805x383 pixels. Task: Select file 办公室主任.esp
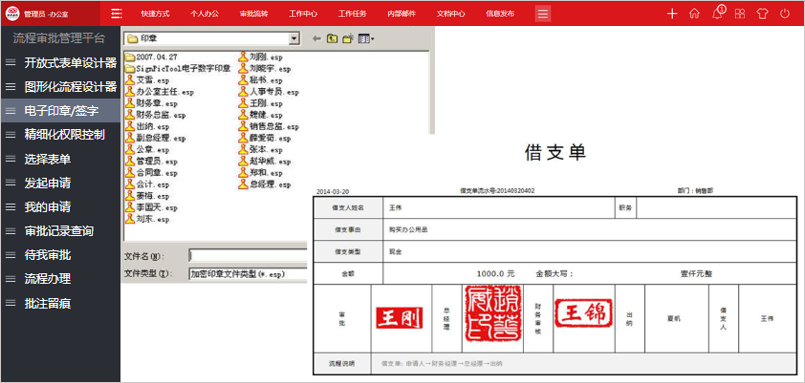pos(160,92)
